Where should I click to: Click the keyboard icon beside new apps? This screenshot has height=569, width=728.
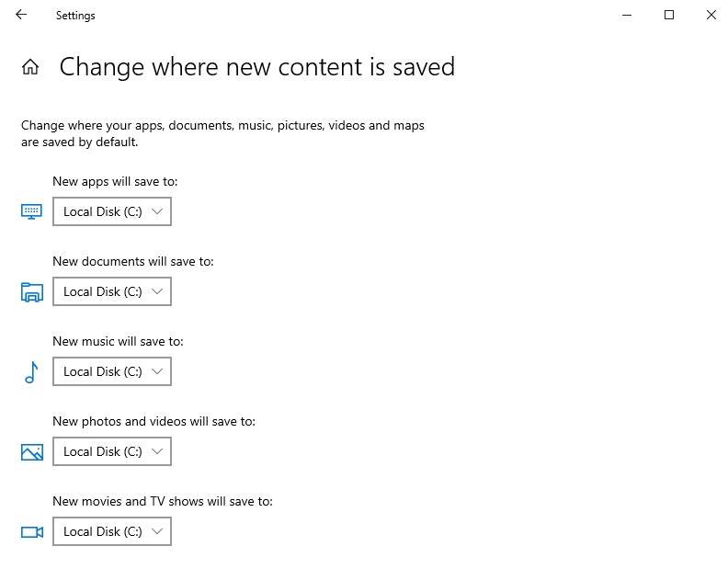pyautogui.click(x=32, y=211)
